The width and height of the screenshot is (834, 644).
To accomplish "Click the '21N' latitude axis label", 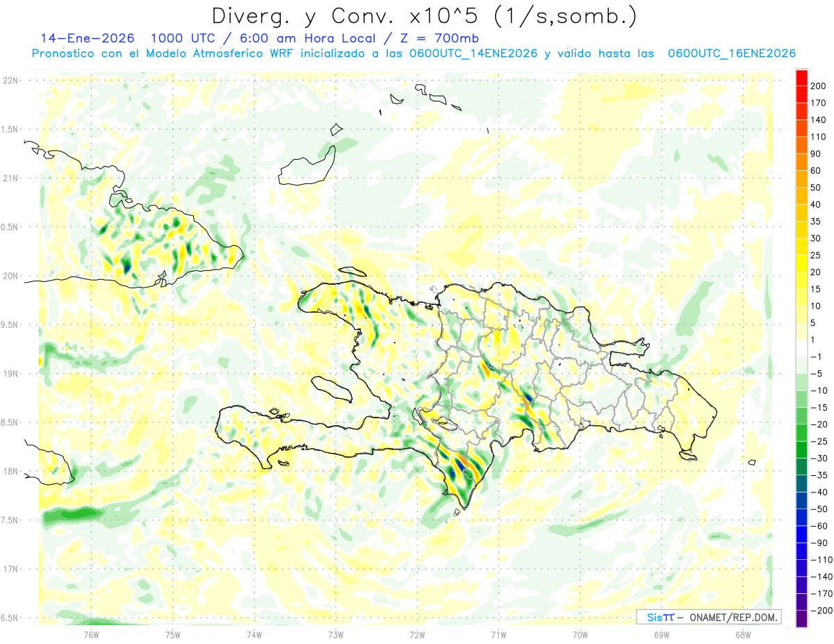I will (10, 178).
